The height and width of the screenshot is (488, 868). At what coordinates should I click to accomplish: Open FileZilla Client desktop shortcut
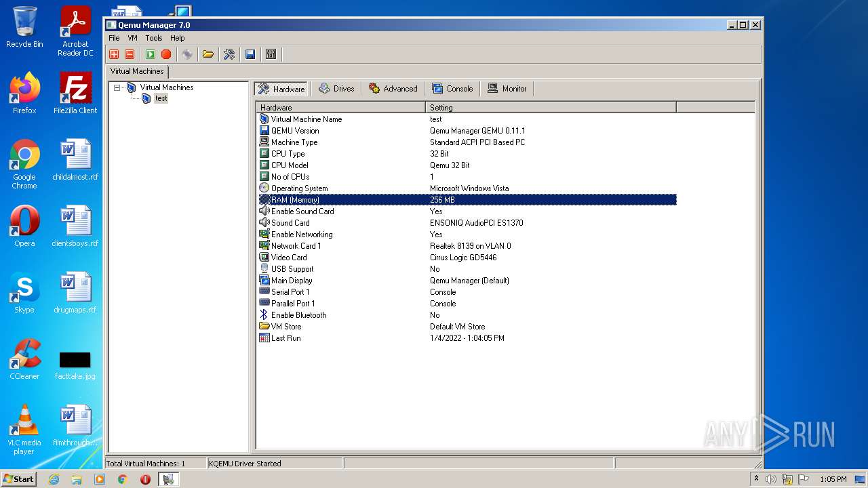click(x=75, y=94)
